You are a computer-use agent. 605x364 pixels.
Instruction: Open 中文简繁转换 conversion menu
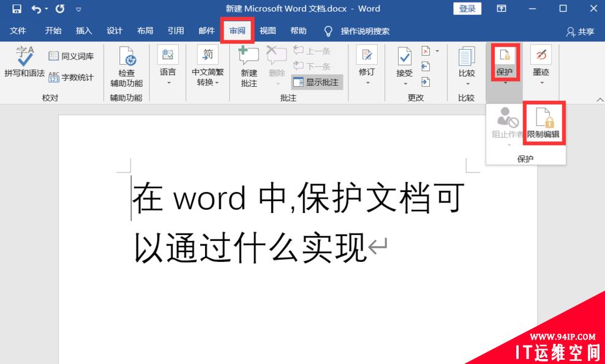tap(208, 65)
